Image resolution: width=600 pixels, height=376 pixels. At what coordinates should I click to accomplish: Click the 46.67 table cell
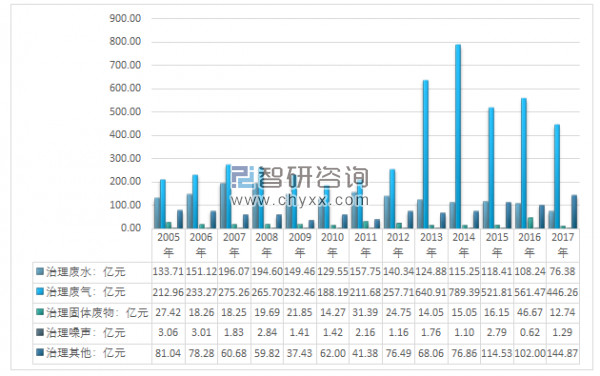point(530,313)
